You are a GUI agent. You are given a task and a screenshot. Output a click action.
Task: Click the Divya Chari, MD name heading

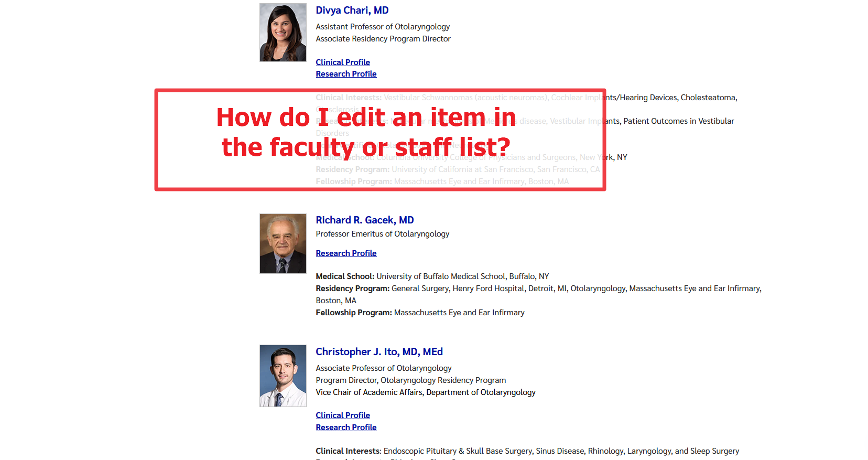[352, 10]
